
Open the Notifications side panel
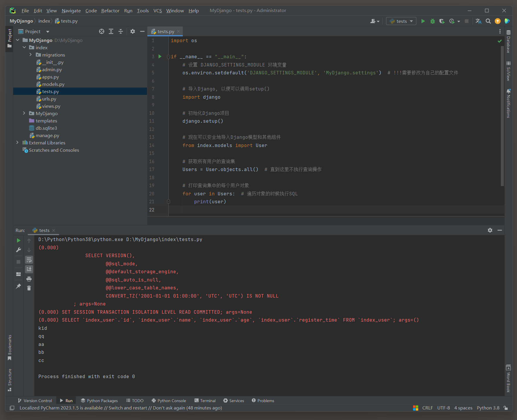tap(509, 103)
